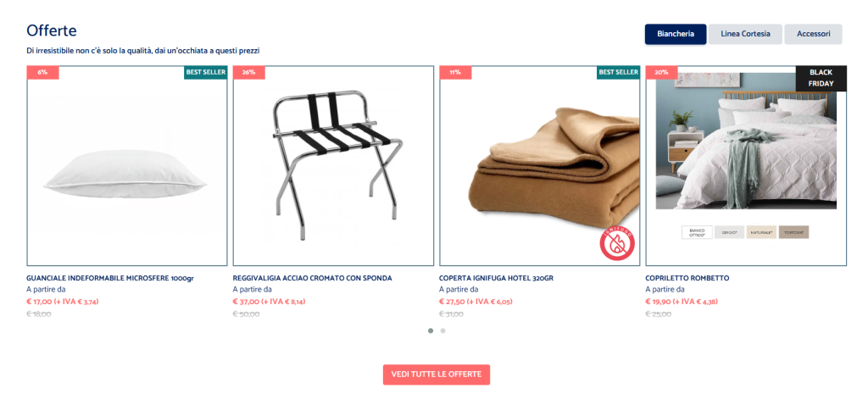Open Copriletto Rombetto product link

coord(687,278)
